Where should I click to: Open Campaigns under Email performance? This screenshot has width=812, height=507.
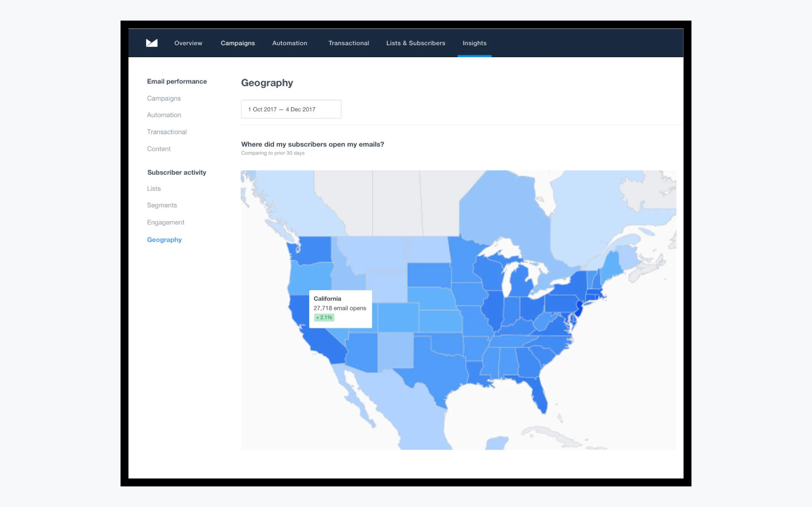pos(164,98)
